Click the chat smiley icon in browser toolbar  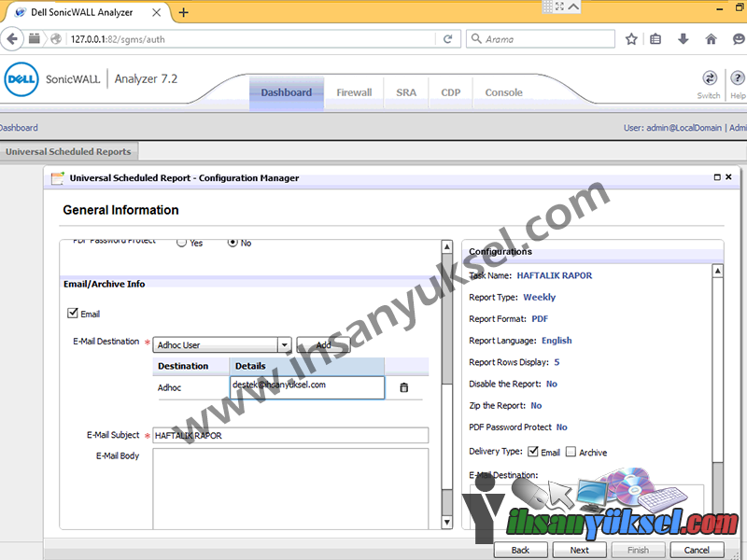[x=739, y=39]
